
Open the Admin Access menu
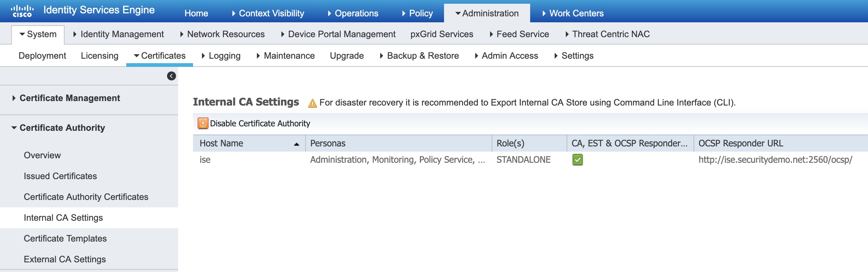pos(506,56)
